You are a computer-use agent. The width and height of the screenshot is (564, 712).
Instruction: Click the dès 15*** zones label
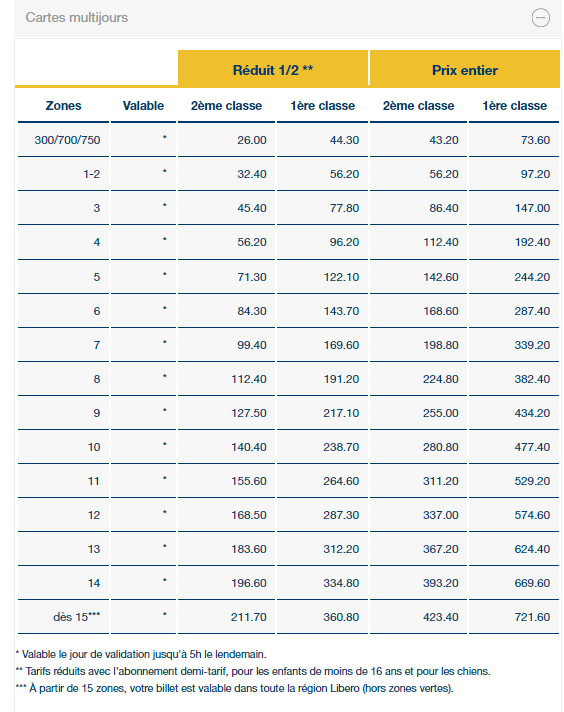coord(76,617)
